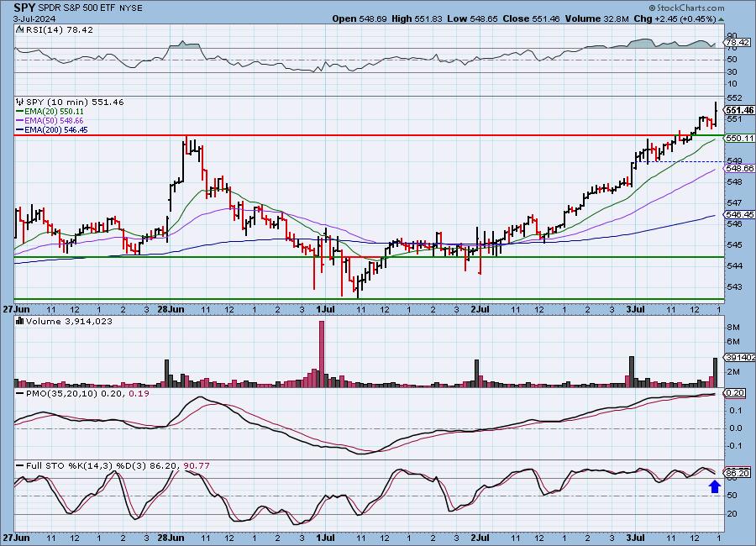The width and height of the screenshot is (756, 546).
Task: Click the 550.11 EMA price tag on axis
Action: click(739, 139)
